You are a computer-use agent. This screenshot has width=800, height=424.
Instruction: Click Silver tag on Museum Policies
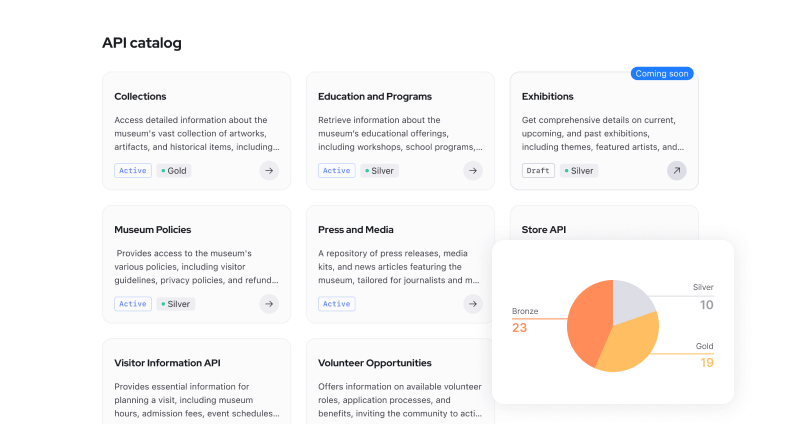click(x=176, y=304)
